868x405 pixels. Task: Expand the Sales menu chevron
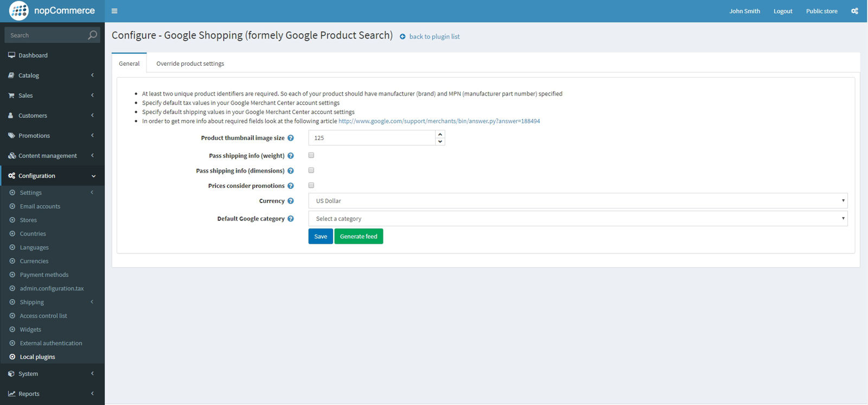point(93,96)
